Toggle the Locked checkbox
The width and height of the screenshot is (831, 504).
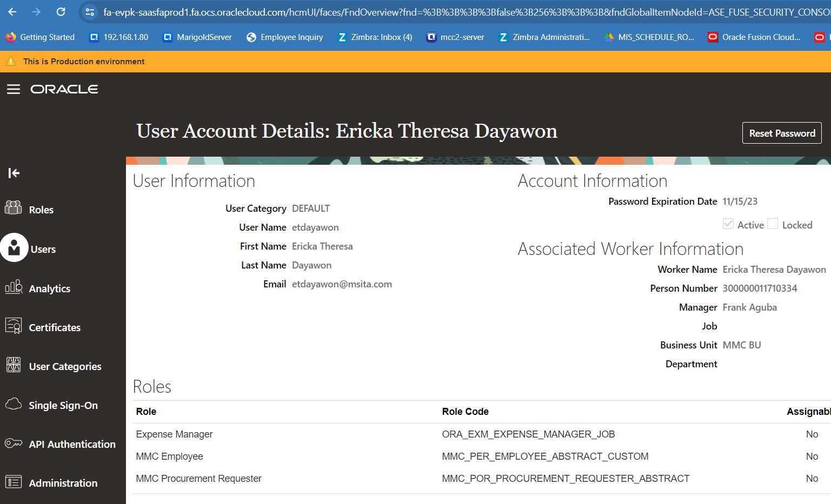click(x=773, y=224)
